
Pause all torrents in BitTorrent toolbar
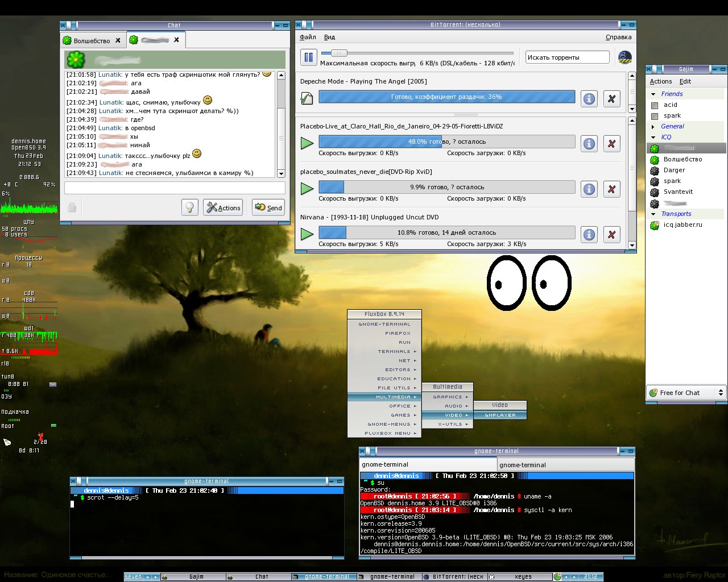309,57
